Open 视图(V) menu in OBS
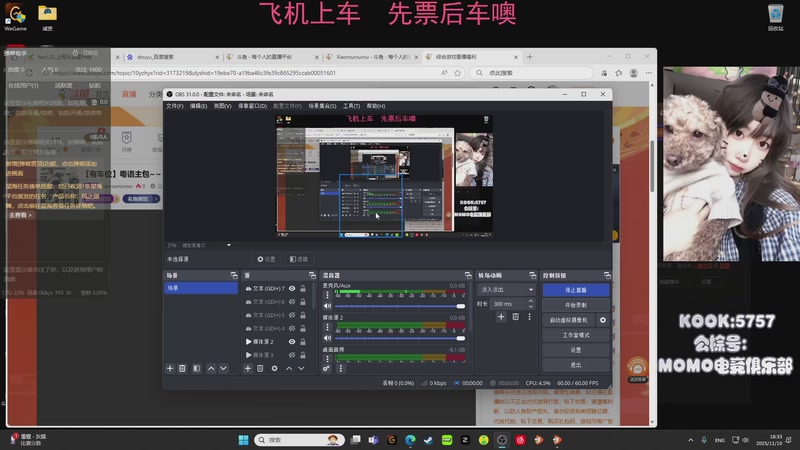 click(x=222, y=106)
